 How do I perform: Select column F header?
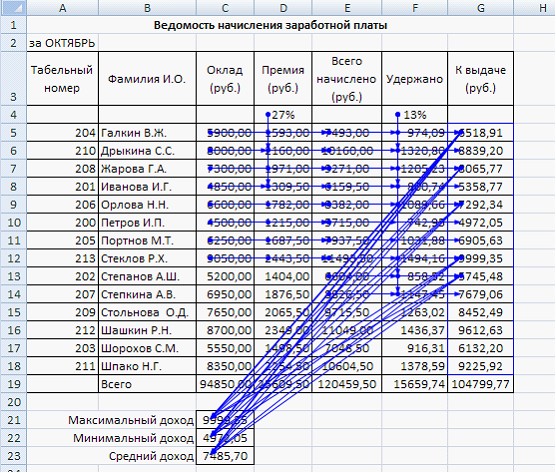[415, 8]
